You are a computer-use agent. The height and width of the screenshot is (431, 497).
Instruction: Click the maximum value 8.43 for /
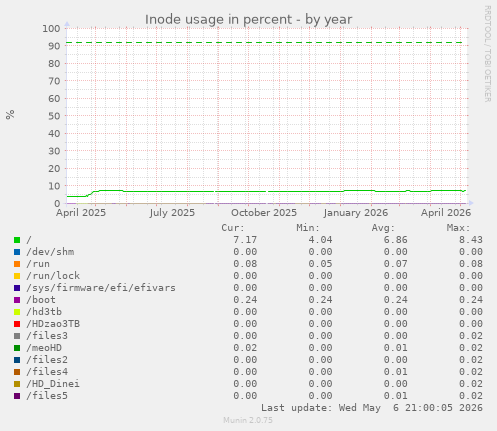[x=471, y=240]
